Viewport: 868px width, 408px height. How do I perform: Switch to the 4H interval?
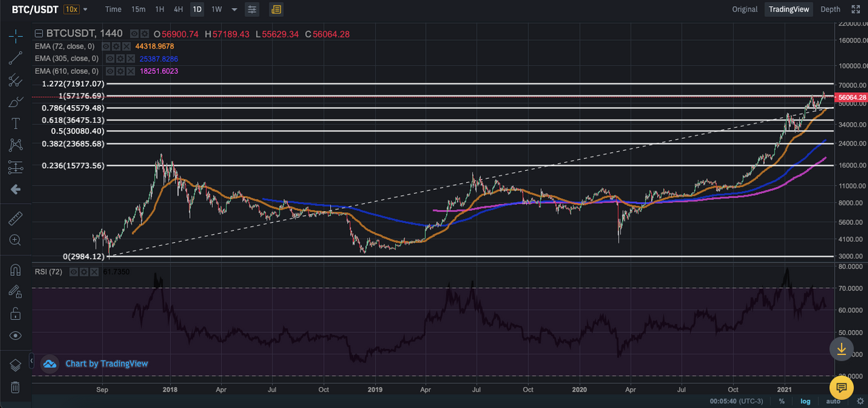(178, 9)
